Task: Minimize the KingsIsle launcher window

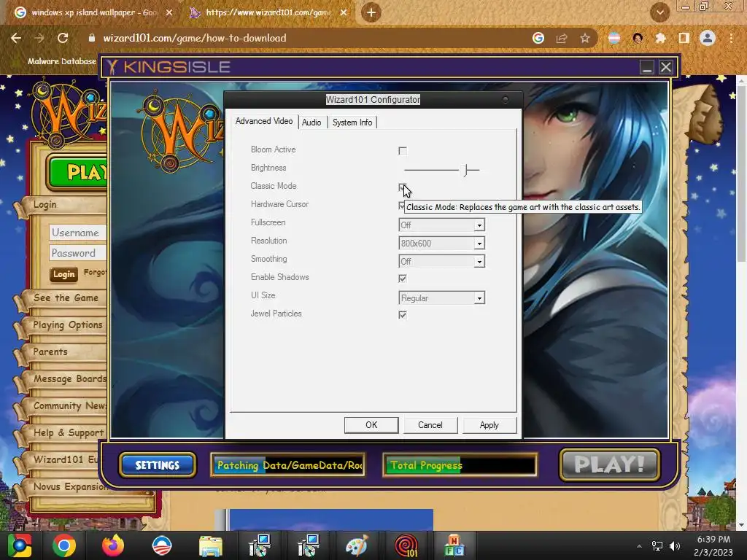Action: pos(647,67)
